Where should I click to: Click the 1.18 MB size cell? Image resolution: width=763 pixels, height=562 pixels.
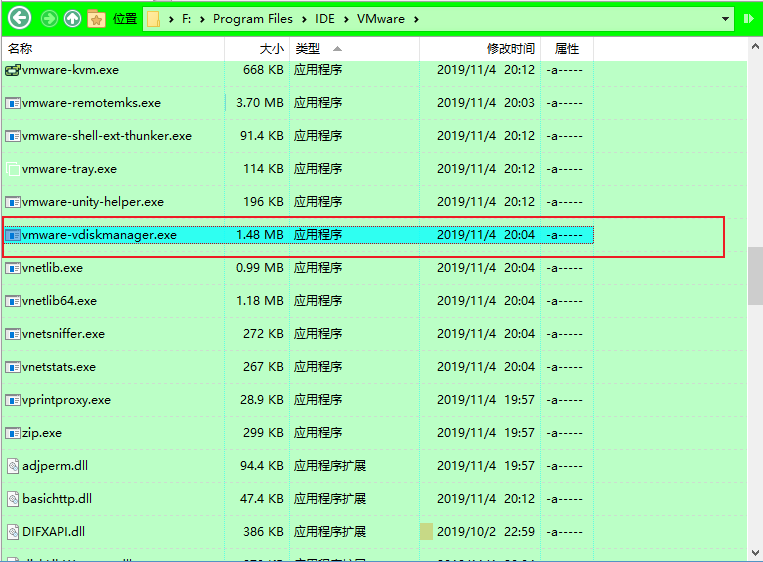pyautogui.click(x=260, y=301)
